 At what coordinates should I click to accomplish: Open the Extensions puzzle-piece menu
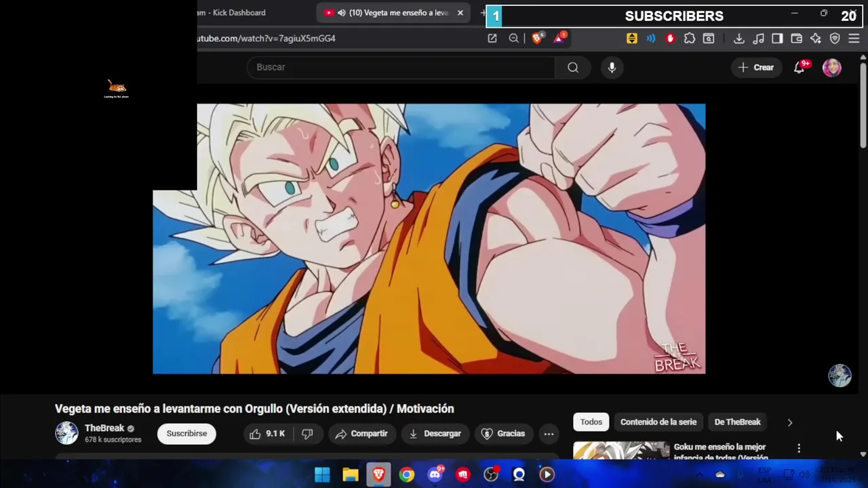tap(690, 39)
